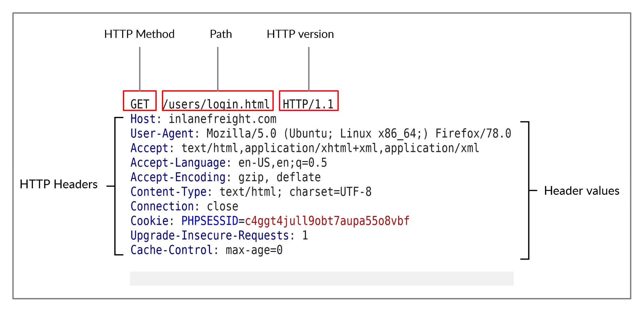This screenshot has width=644, height=312.
Task: Click the Connection header's close value
Action: coord(222,206)
